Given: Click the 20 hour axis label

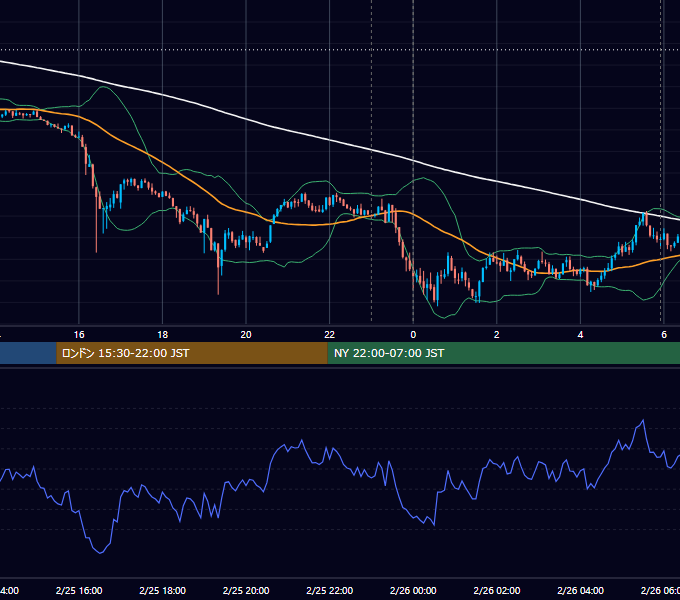Looking at the screenshot, I should click(246, 335).
